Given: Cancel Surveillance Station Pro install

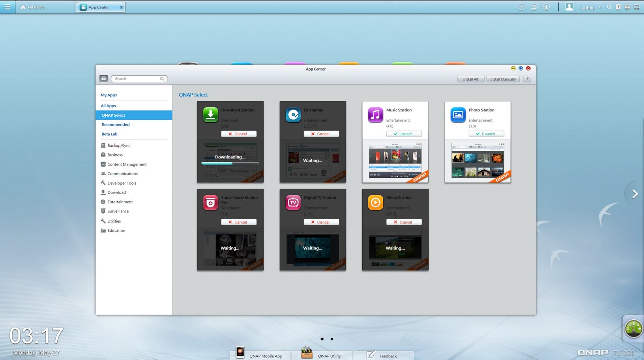Looking at the screenshot, I should click(239, 222).
